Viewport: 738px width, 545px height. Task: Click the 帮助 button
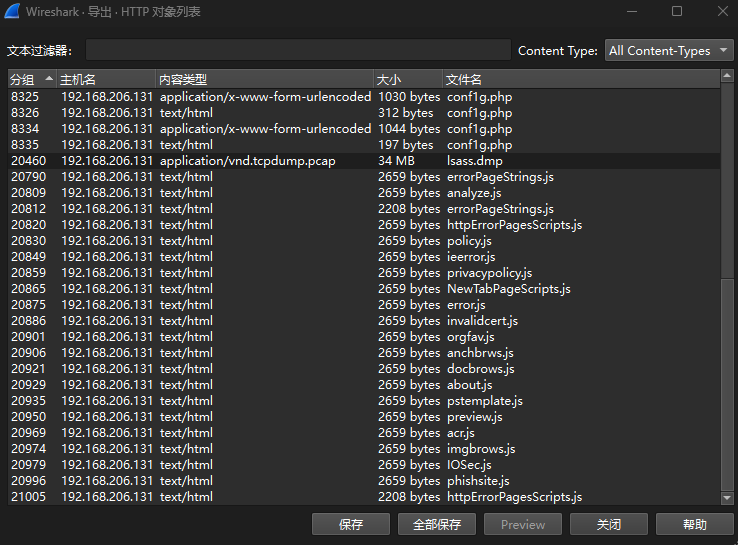(695, 524)
